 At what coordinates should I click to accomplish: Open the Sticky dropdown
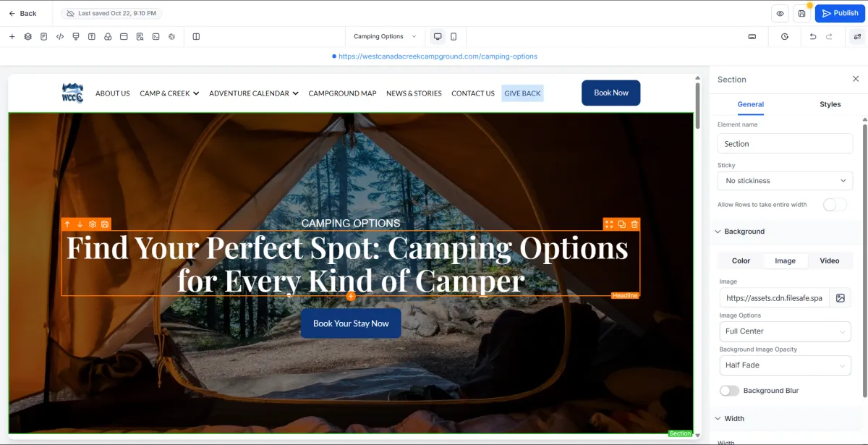[x=786, y=181]
